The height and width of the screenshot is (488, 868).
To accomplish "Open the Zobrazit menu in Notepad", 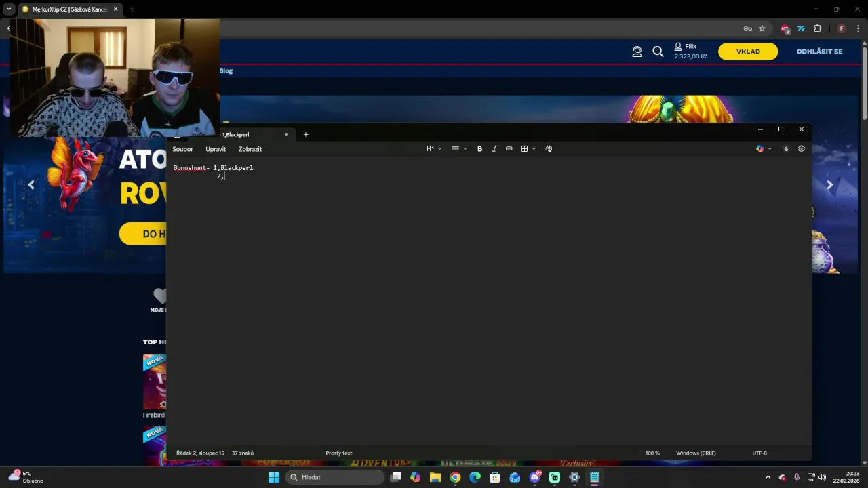I will 250,149.
